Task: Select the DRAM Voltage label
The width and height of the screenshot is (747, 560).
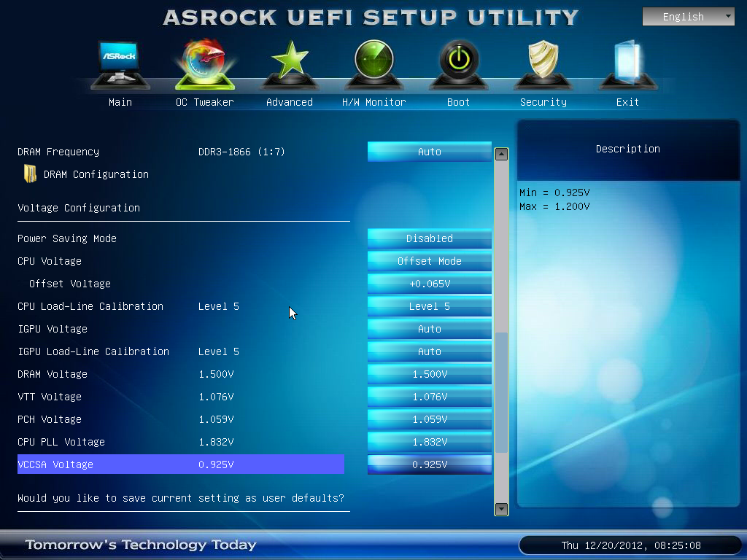Action: (x=53, y=374)
